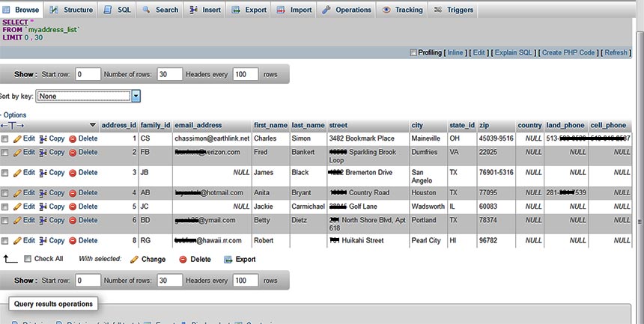Open the Sort by key dropdown
The height and width of the screenshot is (324, 644).
88,96
